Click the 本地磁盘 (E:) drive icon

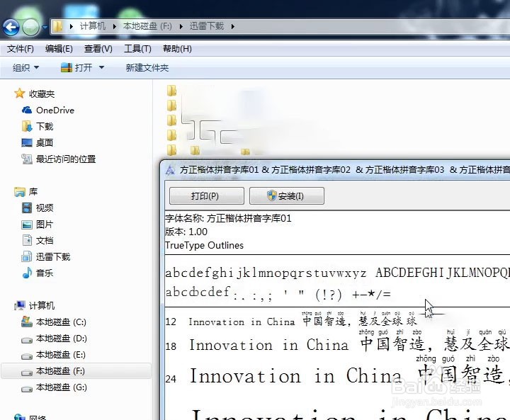coord(27,356)
